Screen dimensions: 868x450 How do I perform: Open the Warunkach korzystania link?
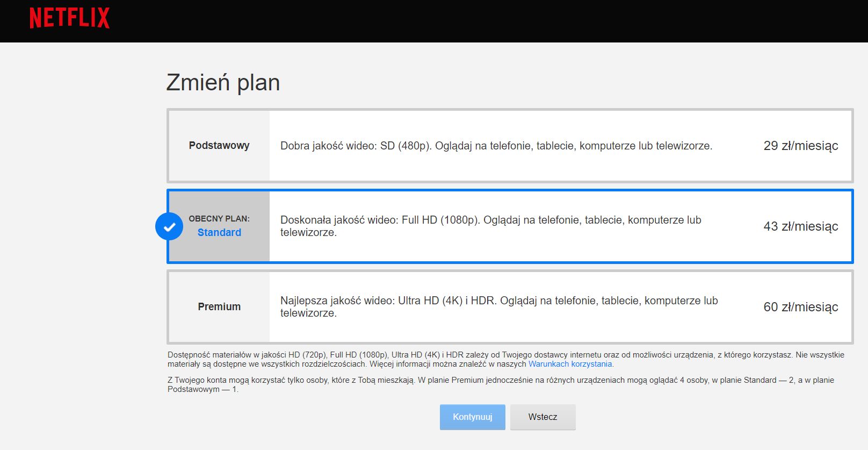570,364
